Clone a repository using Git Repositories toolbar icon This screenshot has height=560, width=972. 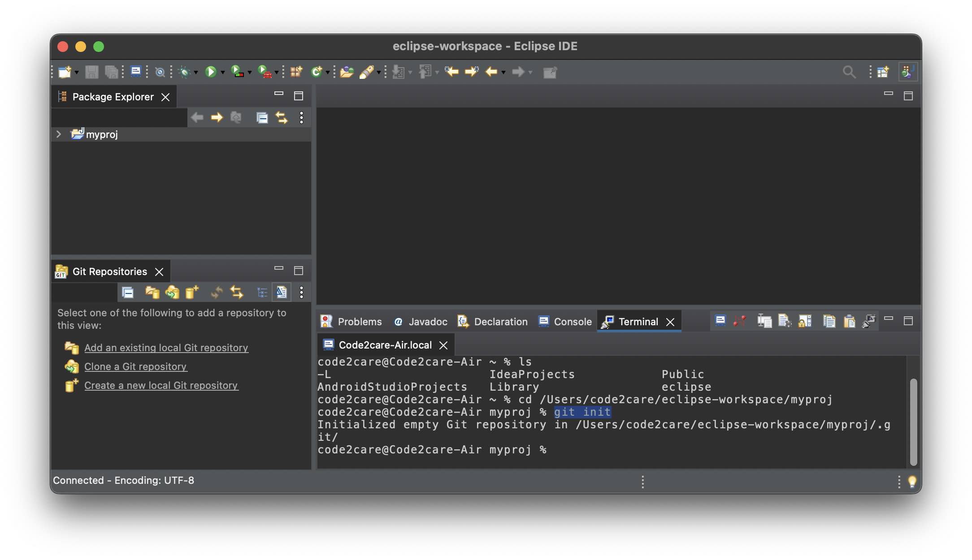click(x=172, y=292)
